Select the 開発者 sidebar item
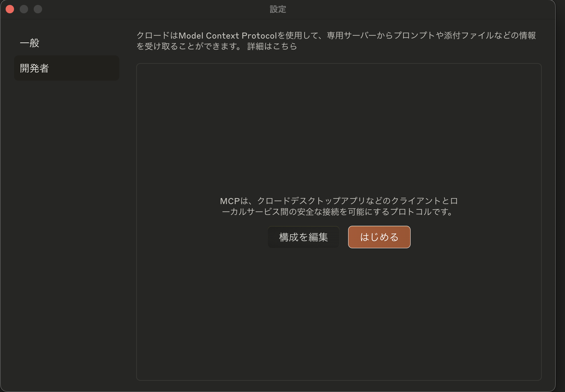The image size is (565, 392). 66,68
